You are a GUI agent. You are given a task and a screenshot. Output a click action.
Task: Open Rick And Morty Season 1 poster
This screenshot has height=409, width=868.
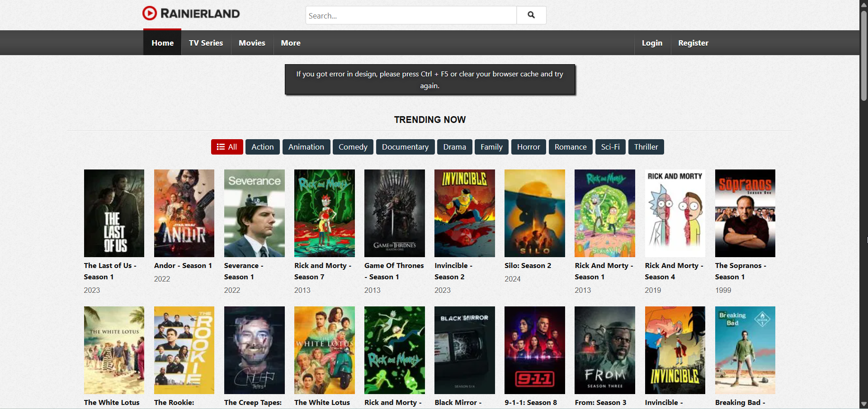(605, 213)
